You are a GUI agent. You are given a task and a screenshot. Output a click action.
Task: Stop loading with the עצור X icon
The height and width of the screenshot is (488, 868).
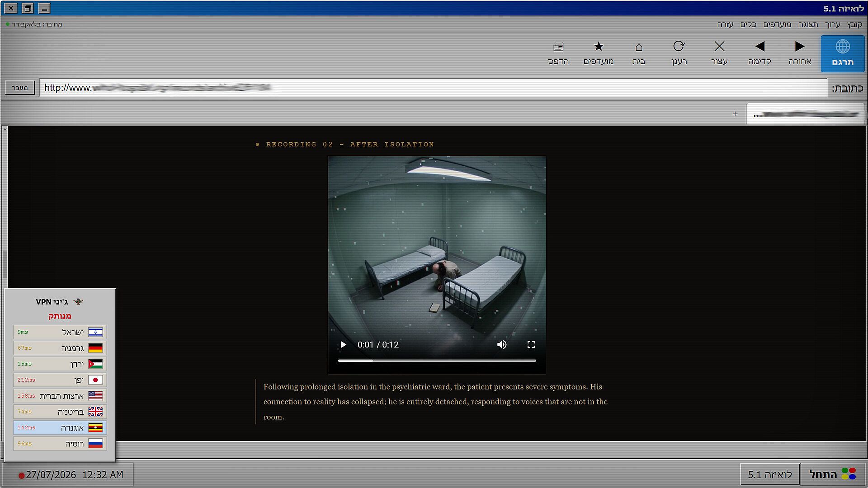tap(719, 53)
